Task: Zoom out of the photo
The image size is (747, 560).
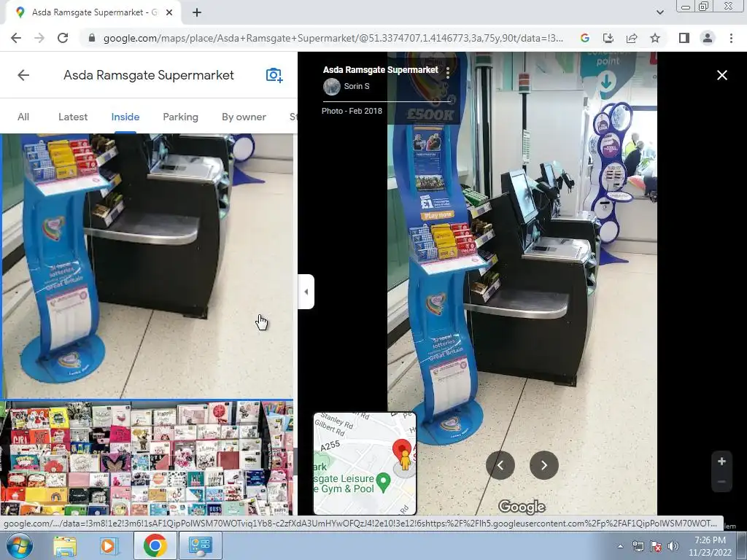Action: coord(721,482)
